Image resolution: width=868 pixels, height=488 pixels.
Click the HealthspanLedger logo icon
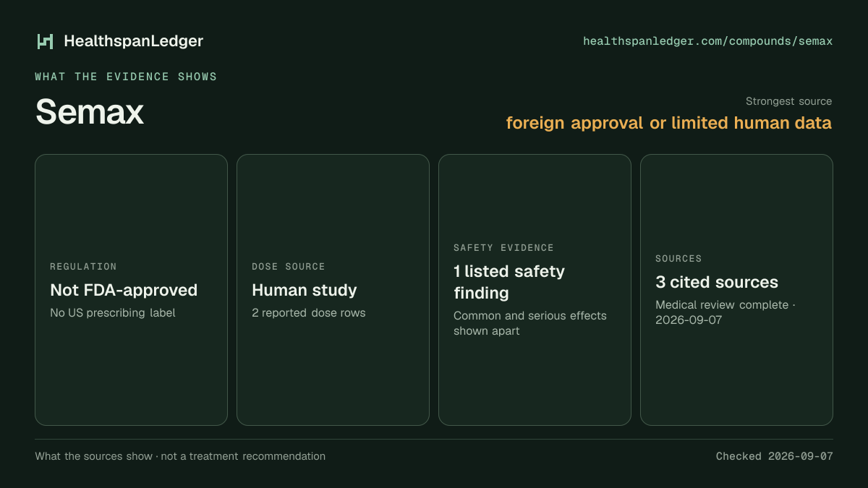coord(46,41)
